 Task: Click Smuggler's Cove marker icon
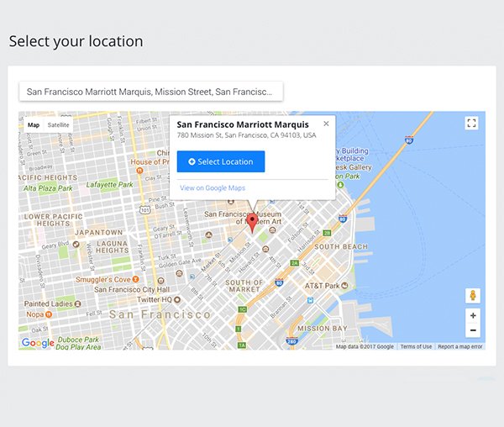135,279
